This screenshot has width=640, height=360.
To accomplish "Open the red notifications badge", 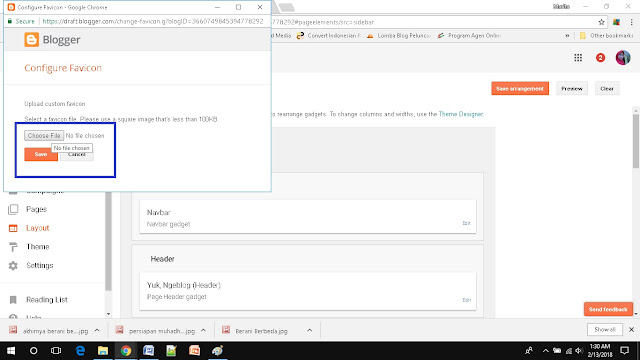I will (600, 58).
